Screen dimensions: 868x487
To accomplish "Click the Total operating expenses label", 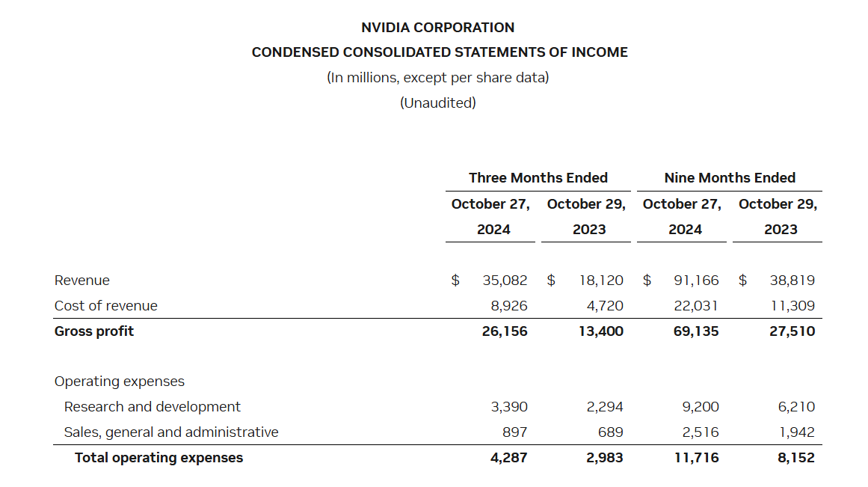I will tap(159, 458).
